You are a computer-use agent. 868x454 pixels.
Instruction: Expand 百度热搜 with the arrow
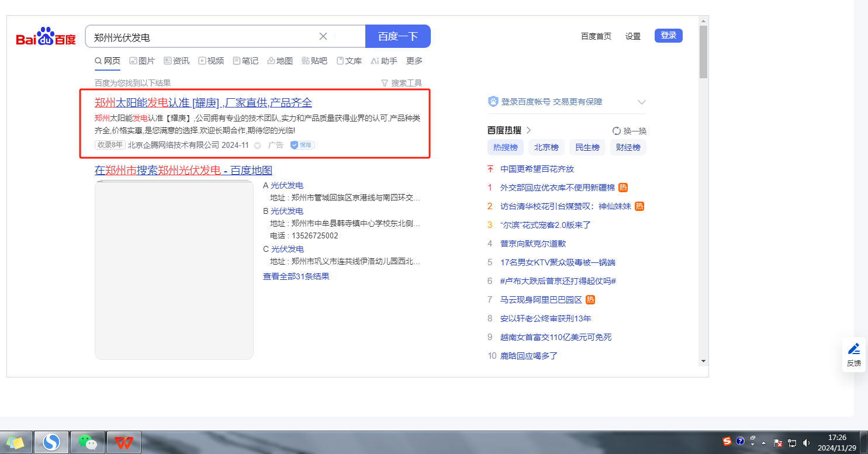point(528,130)
